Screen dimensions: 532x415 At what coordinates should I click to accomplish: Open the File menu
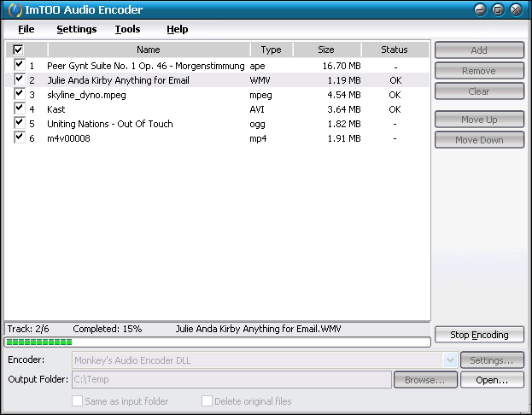pyautogui.click(x=26, y=29)
